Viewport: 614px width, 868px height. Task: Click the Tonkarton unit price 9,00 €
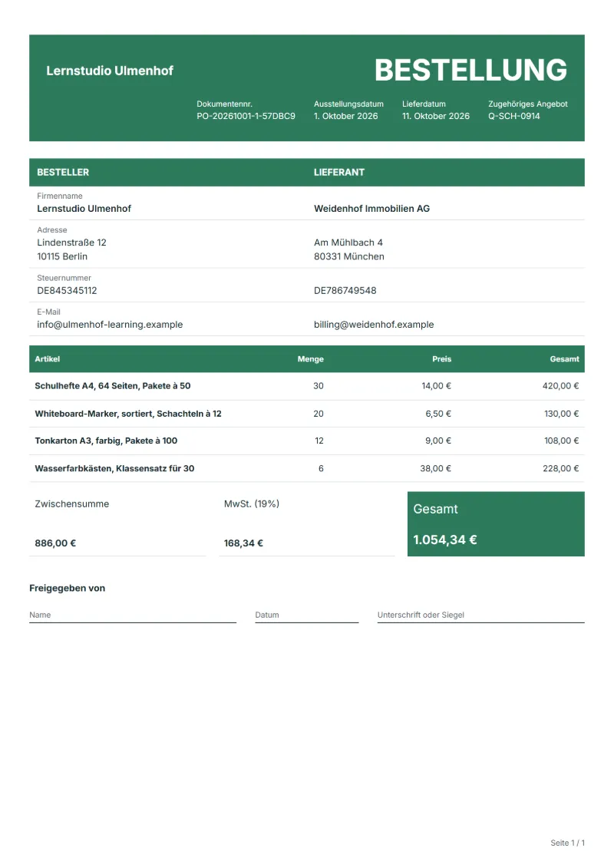click(x=438, y=441)
